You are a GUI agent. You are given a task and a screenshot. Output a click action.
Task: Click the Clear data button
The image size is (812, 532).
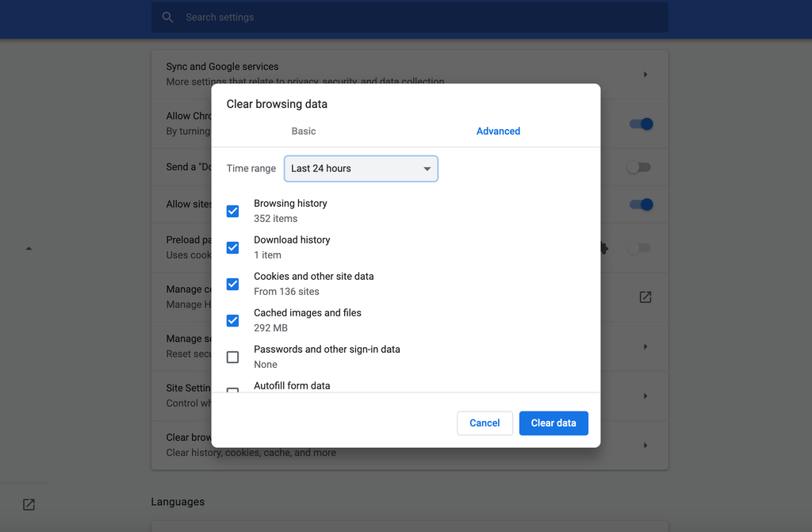pyautogui.click(x=553, y=423)
